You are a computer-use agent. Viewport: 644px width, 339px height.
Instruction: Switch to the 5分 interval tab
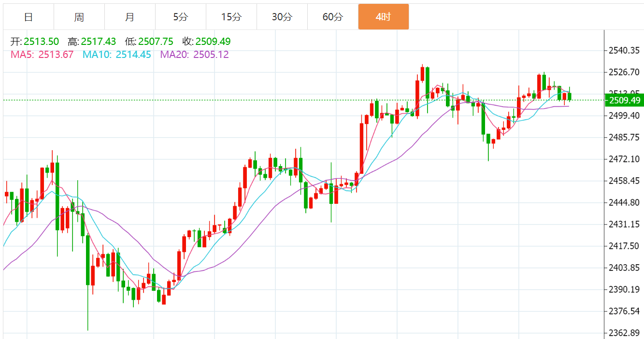pyautogui.click(x=181, y=17)
